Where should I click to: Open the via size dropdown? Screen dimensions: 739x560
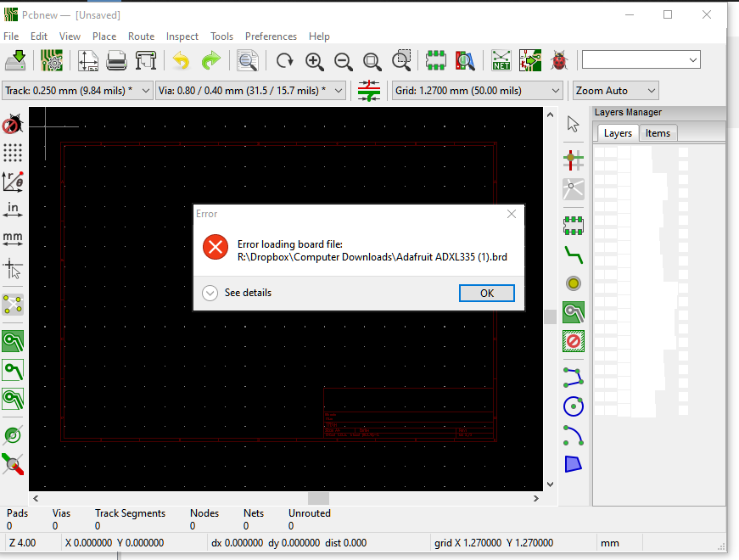coord(337,90)
